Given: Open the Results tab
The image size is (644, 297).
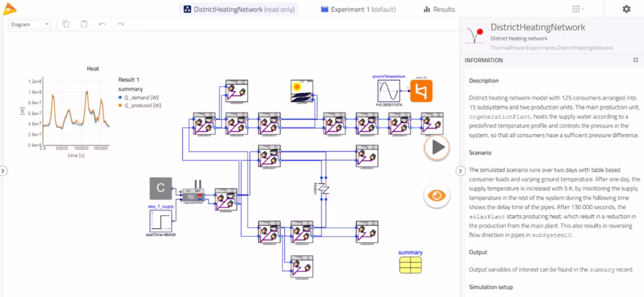Looking at the screenshot, I should (x=439, y=9).
